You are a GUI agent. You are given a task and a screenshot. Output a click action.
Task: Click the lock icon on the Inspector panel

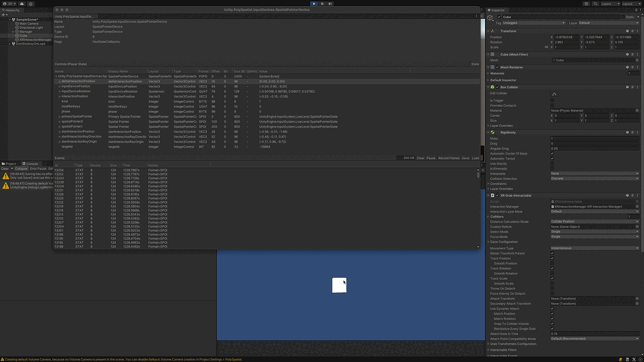pyautogui.click(x=636, y=9)
